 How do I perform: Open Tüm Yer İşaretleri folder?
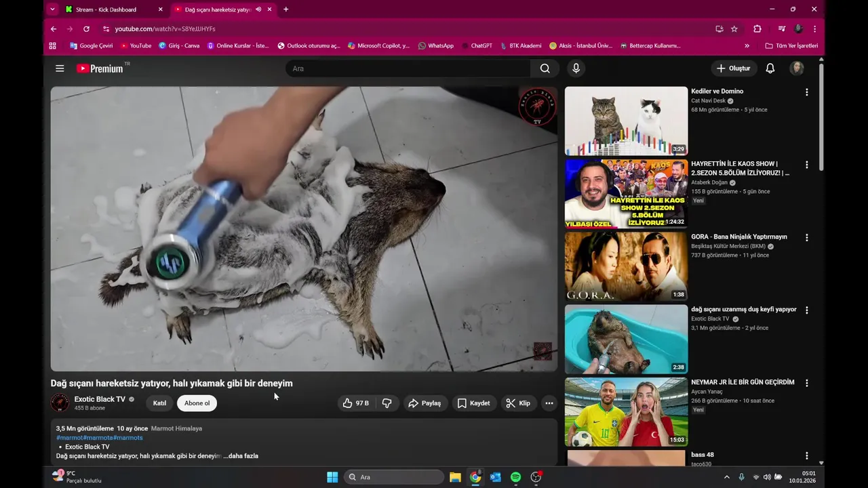(791, 45)
